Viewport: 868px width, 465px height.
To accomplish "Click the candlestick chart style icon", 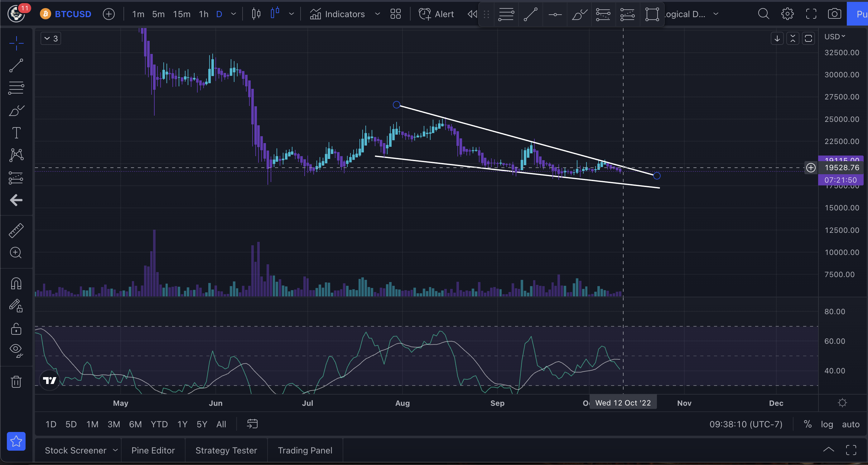I will [x=275, y=13].
